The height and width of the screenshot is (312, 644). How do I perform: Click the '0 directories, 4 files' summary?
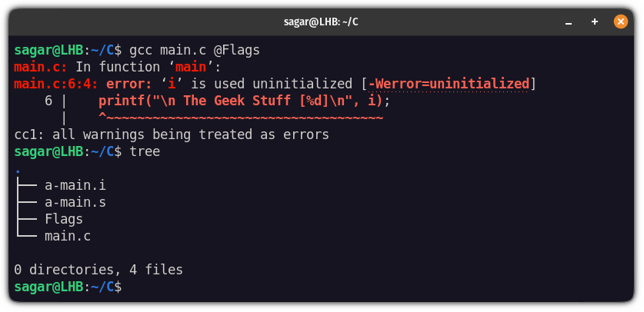(98, 270)
